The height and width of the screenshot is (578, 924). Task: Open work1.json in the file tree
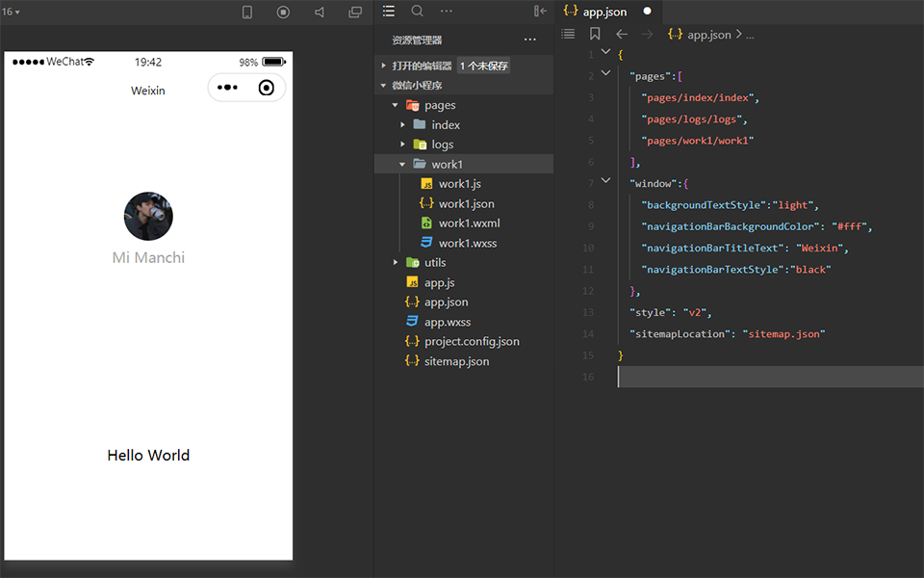point(464,203)
